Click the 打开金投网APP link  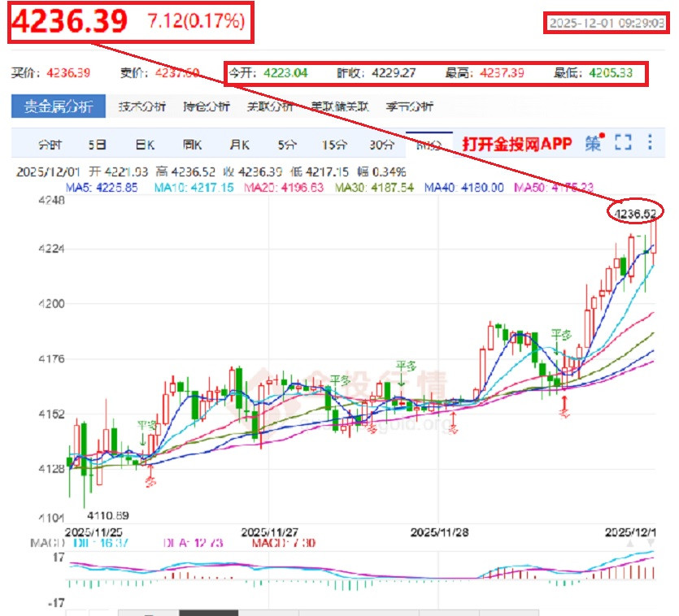coord(518,144)
